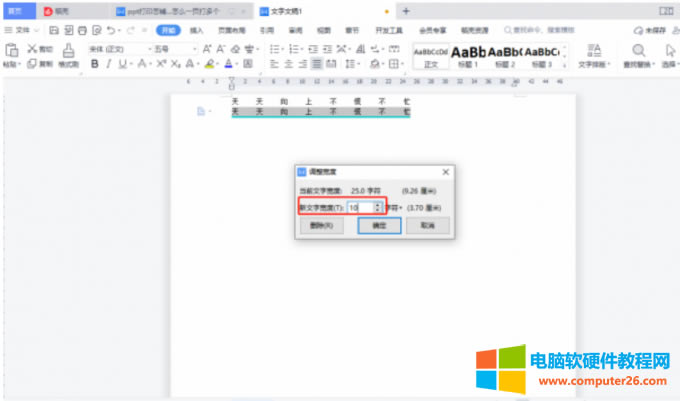Click the Print icon in quick toolbar
Screen dimensions: 680x401
click(x=82, y=30)
